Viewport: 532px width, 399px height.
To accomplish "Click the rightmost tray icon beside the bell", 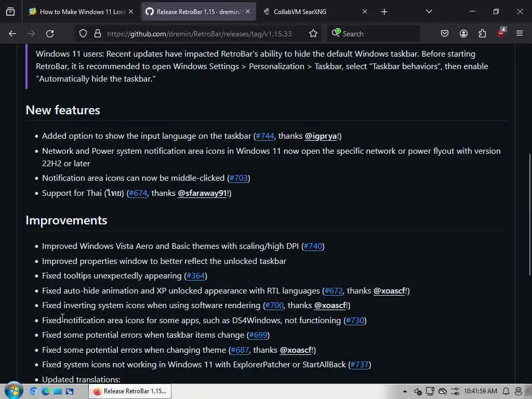I will [x=518, y=391].
